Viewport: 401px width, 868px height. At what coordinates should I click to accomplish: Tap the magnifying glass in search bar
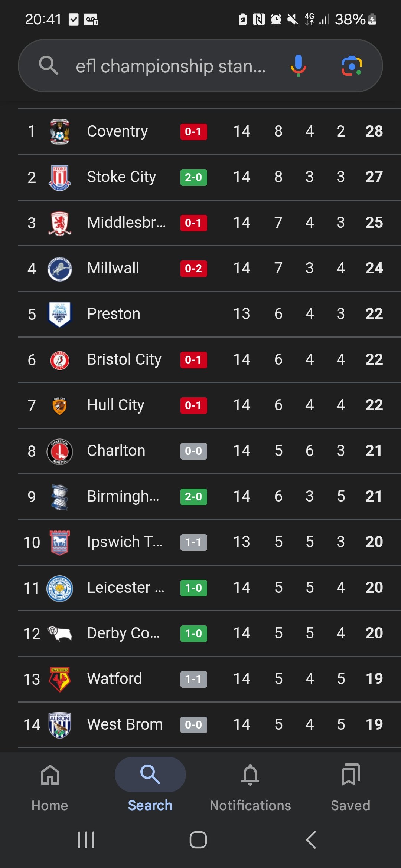49,66
